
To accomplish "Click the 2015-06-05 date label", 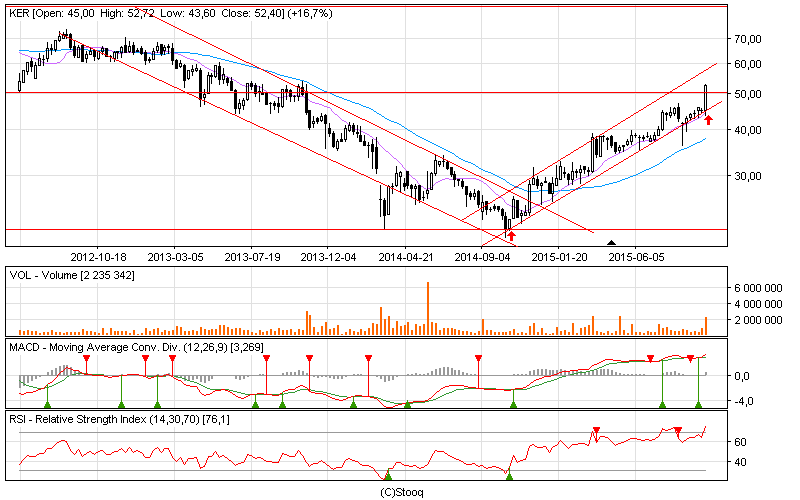I will pyautogui.click(x=636, y=257).
